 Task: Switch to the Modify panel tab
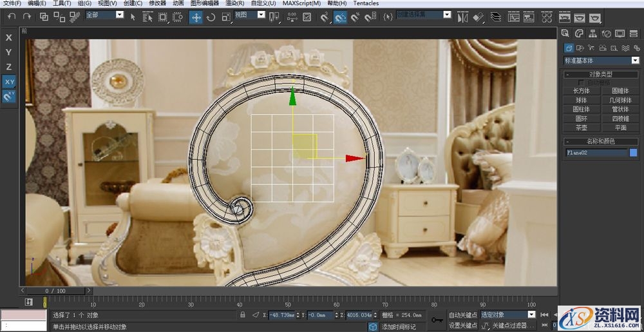point(579,34)
